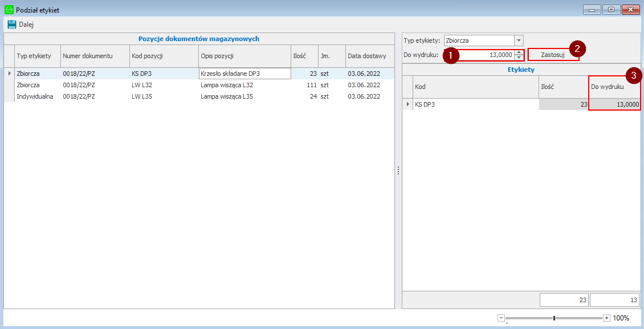Screen dimensions: 644x329
Task: Increase Do wydruku value with up arrow
Action: pyautogui.click(x=519, y=52)
